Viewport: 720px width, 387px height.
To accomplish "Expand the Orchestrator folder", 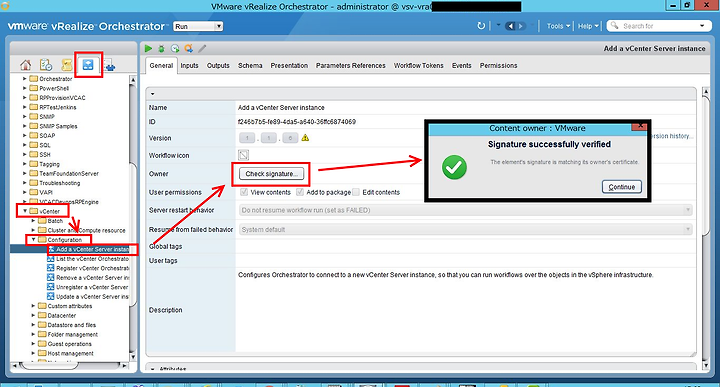I will (25, 79).
